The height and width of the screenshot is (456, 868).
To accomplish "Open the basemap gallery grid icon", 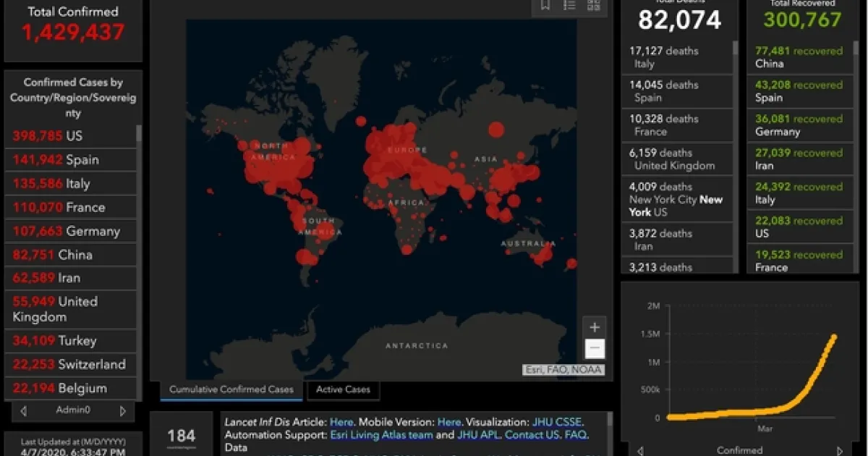I will point(593,6).
